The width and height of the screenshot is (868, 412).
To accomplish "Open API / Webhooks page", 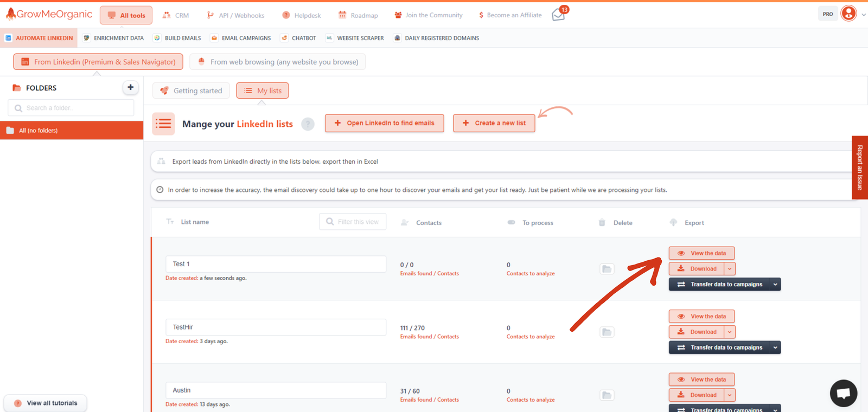I will click(x=235, y=15).
